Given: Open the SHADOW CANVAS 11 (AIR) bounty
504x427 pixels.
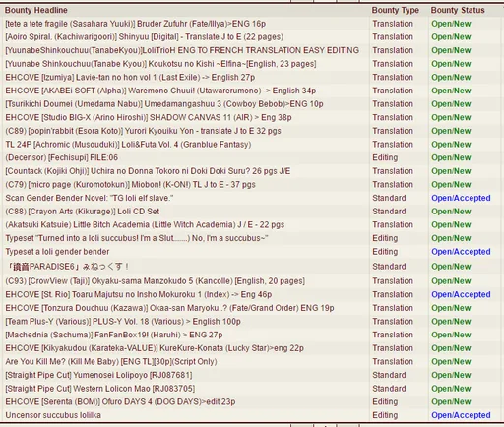Looking at the screenshot, I should pyautogui.click(x=149, y=117).
